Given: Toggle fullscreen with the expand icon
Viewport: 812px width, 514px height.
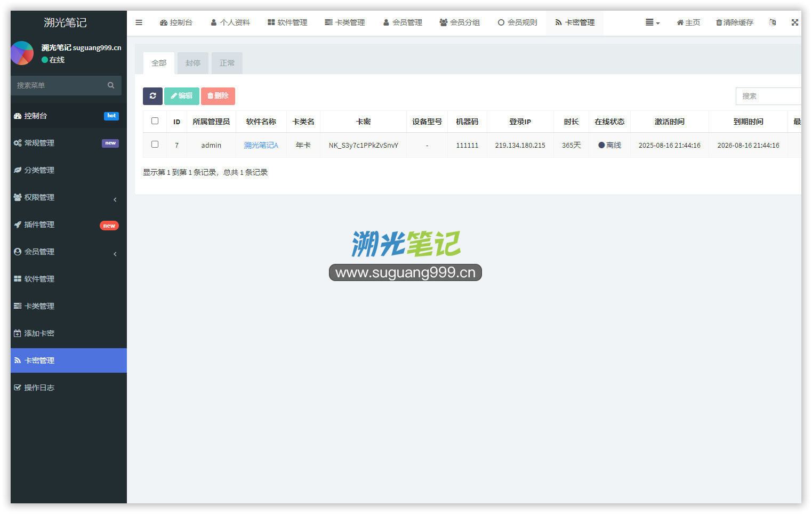Looking at the screenshot, I should click(x=795, y=22).
